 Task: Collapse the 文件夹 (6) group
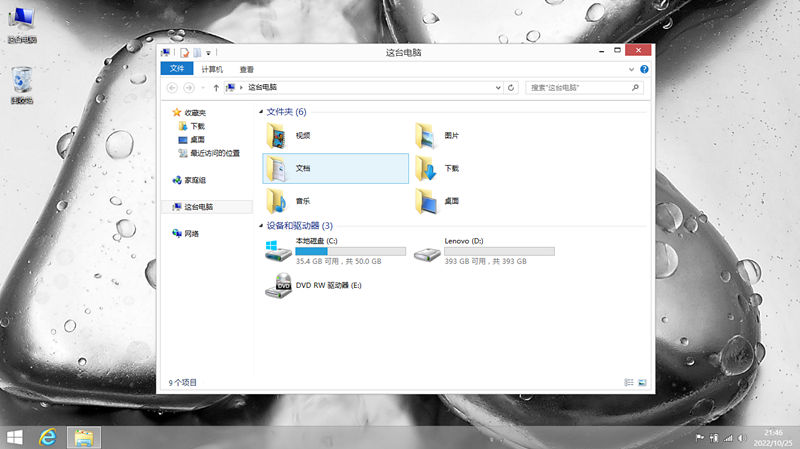pyautogui.click(x=261, y=112)
